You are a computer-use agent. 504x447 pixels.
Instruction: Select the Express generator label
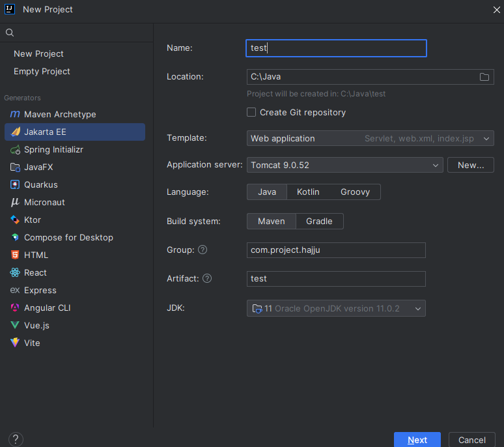click(x=40, y=291)
